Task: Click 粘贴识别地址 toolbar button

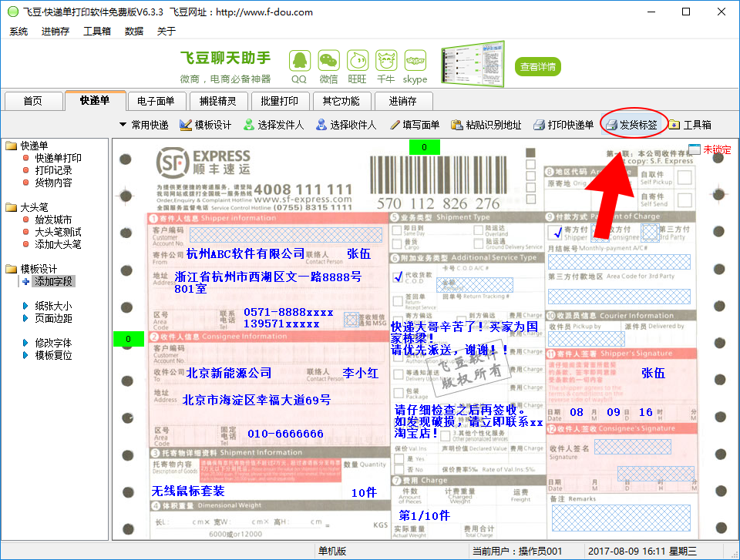Action: coord(486,125)
